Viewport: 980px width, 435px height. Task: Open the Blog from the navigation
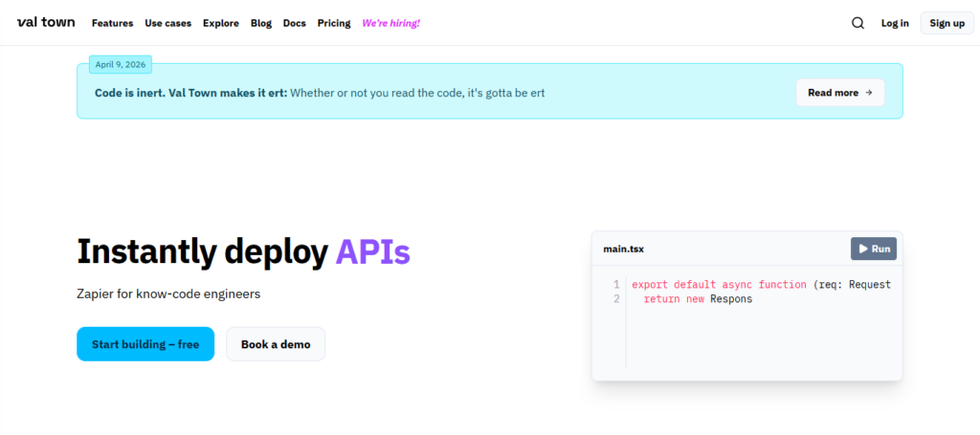click(261, 23)
